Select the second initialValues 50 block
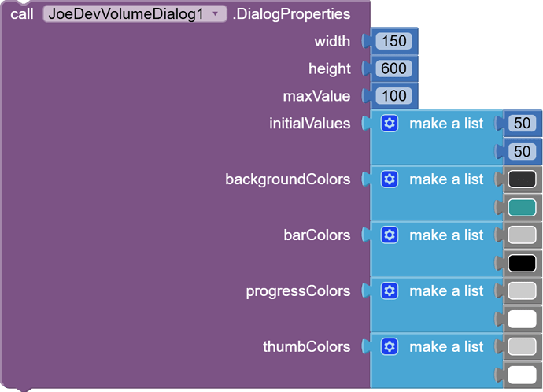 522,151
